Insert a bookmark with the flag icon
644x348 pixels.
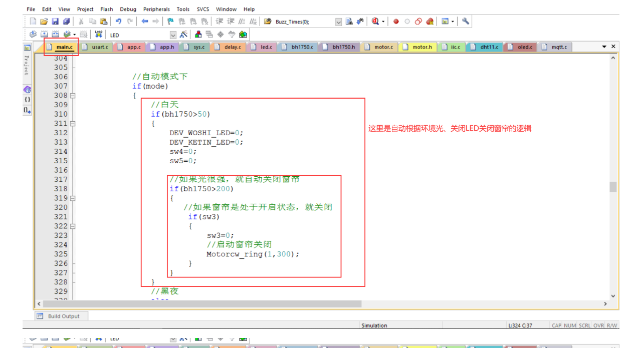tap(170, 22)
